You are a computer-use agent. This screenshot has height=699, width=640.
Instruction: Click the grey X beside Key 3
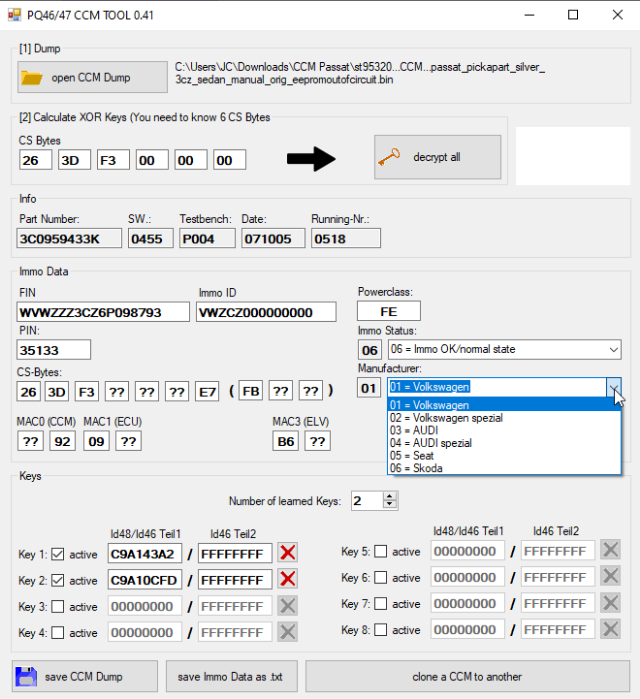click(x=288, y=606)
